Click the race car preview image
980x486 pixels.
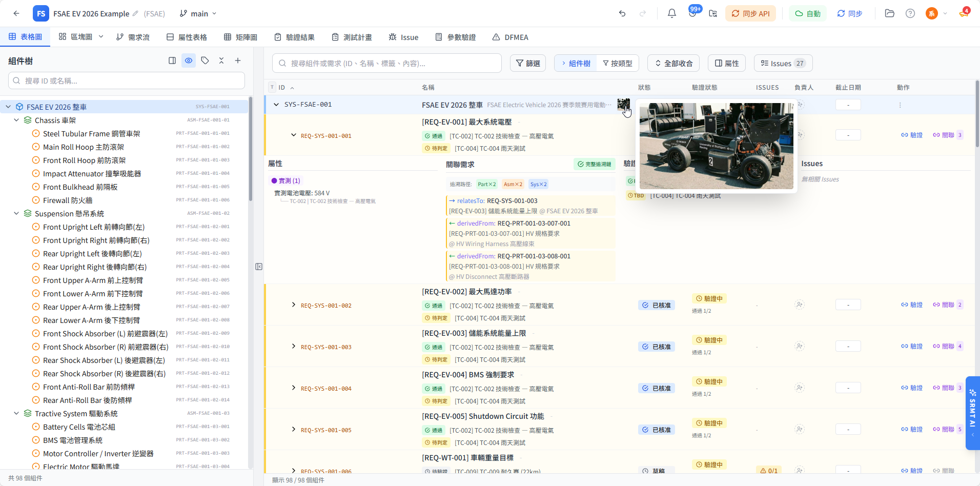(x=716, y=146)
